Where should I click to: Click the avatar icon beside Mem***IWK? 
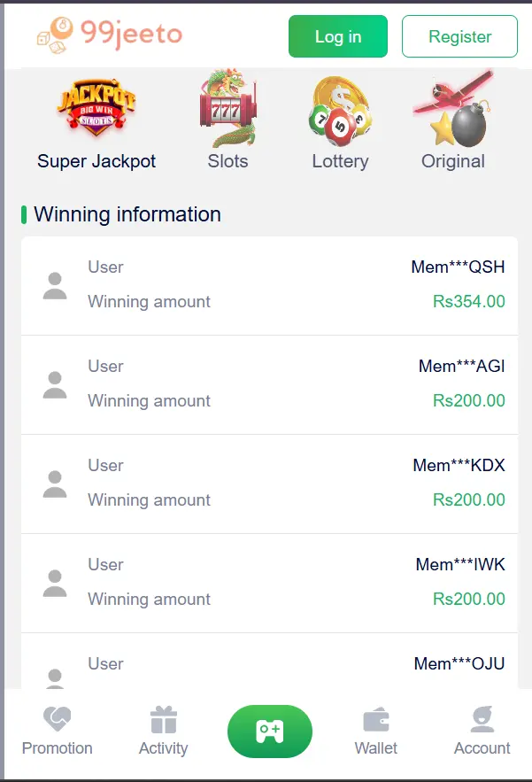[55, 584]
